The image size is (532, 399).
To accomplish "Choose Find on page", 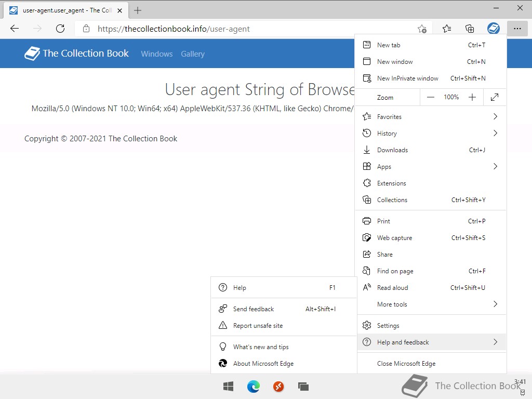I will [431, 271].
